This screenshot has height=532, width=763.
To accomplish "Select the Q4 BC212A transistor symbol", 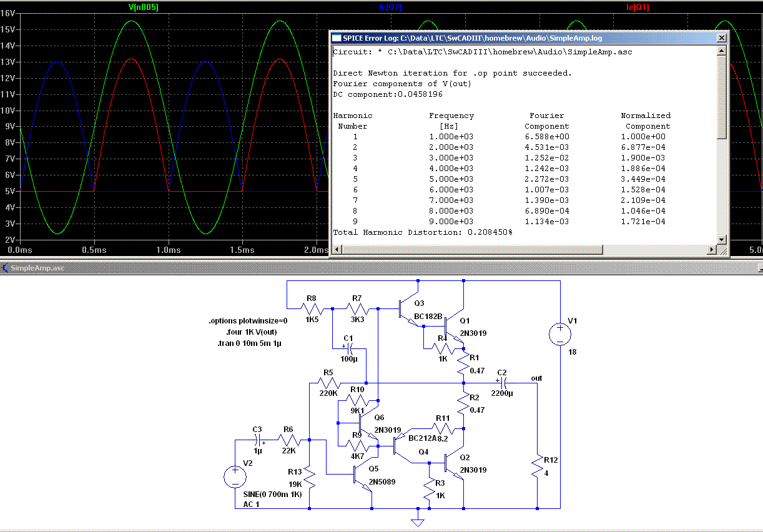I will [403, 446].
